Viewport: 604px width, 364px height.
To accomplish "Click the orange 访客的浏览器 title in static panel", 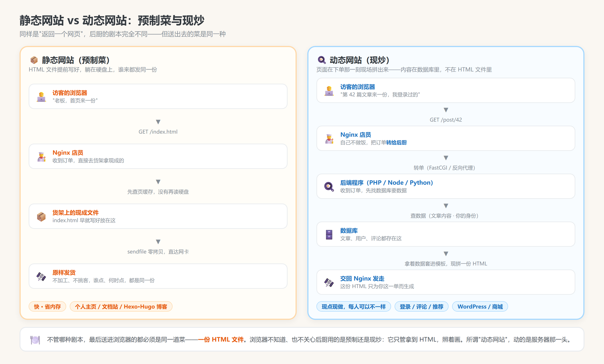I will 70,93.
